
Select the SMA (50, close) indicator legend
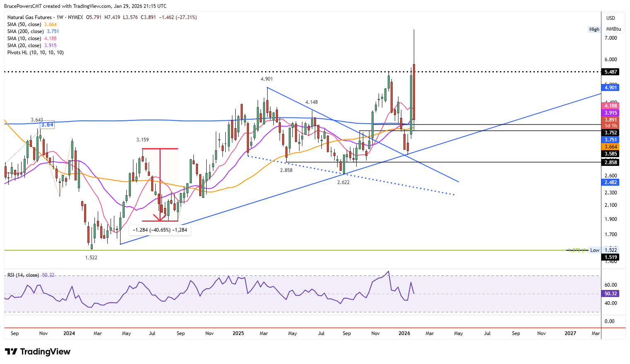[x=32, y=24]
